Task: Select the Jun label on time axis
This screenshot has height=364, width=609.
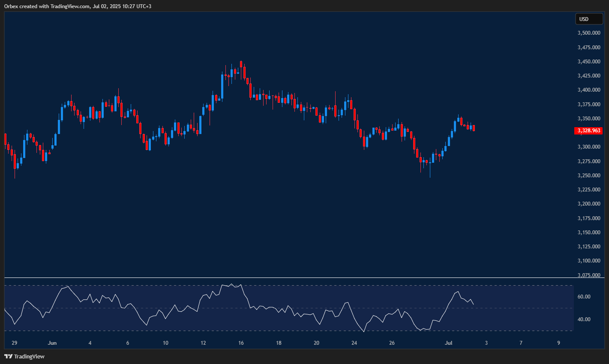Action: pos(52,343)
